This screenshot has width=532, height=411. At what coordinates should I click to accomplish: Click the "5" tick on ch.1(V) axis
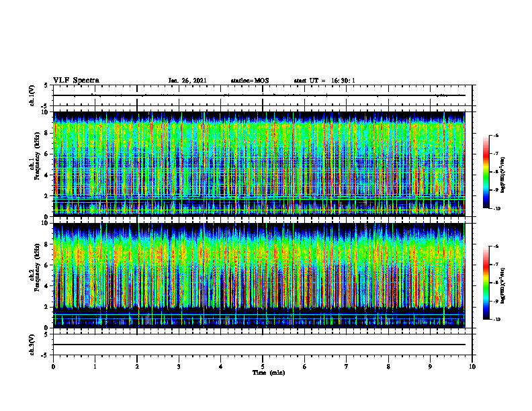(46, 85)
